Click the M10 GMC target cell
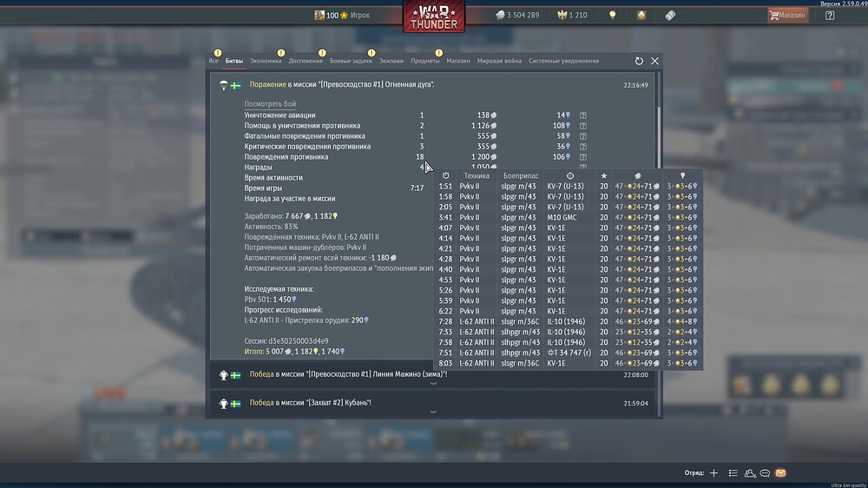Image resolution: width=868 pixels, height=488 pixels. tap(562, 218)
